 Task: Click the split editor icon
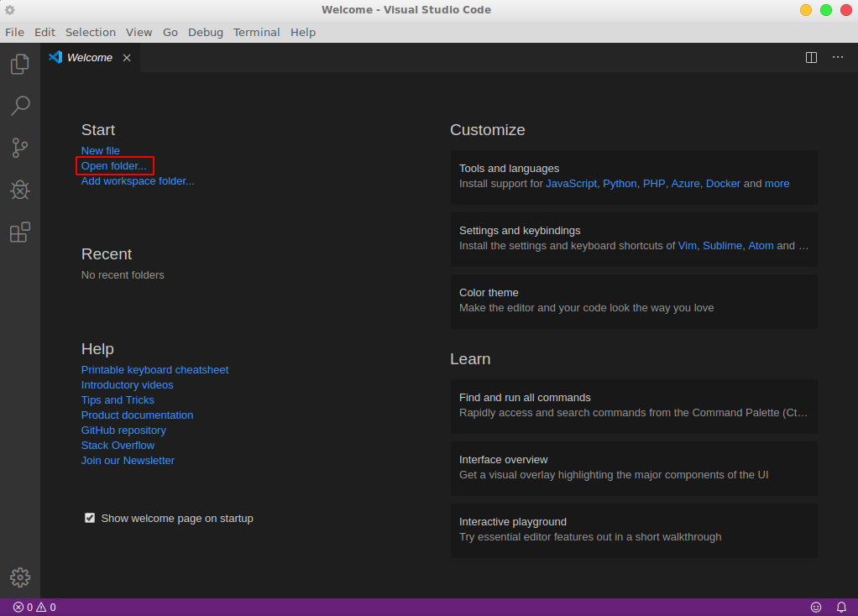811,57
